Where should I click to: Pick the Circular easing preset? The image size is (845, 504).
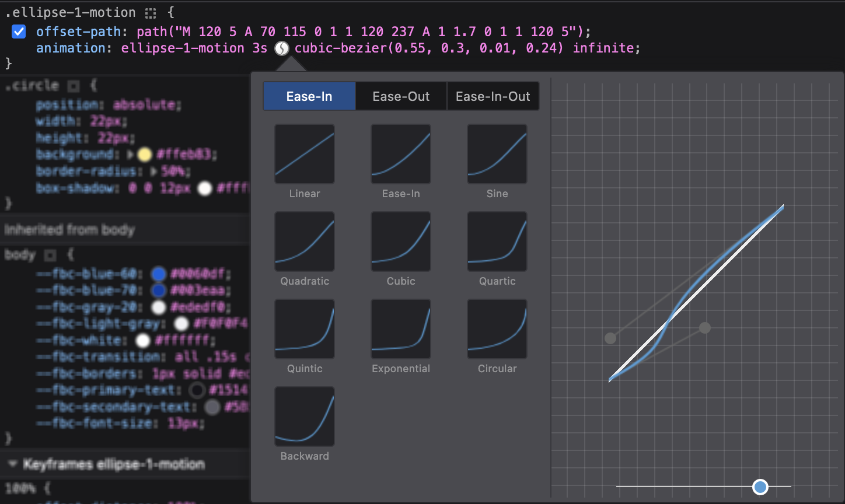point(497,329)
